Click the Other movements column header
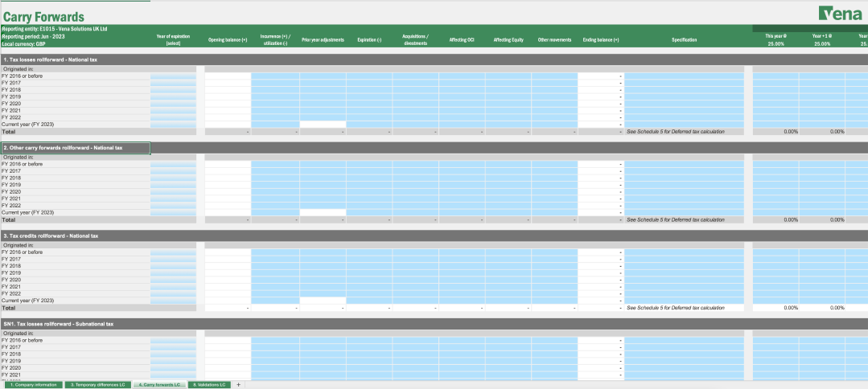This screenshot has width=868, height=389. coord(554,40)
